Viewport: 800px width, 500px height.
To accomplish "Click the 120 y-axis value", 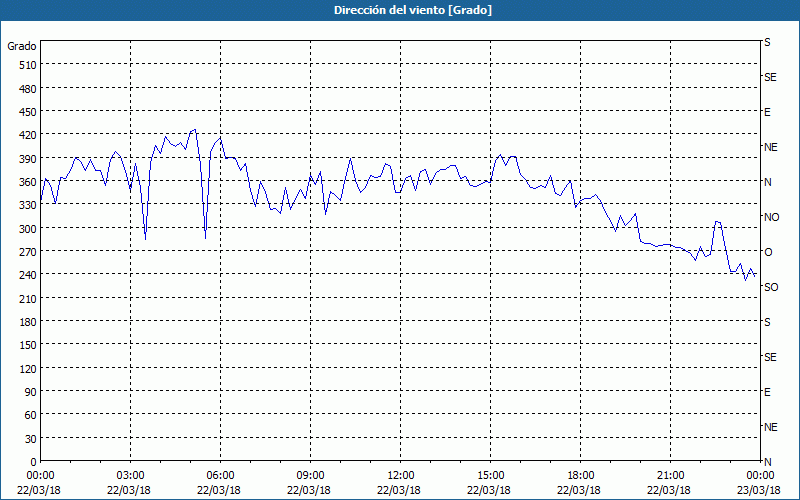I will 28,368.
